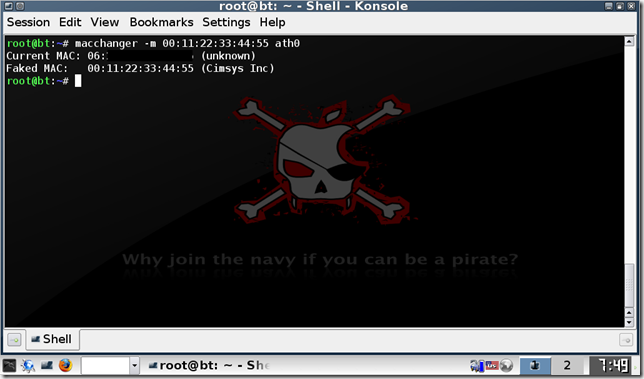Open the Edit menu
The image size is (644, 379).
point(70,22)
